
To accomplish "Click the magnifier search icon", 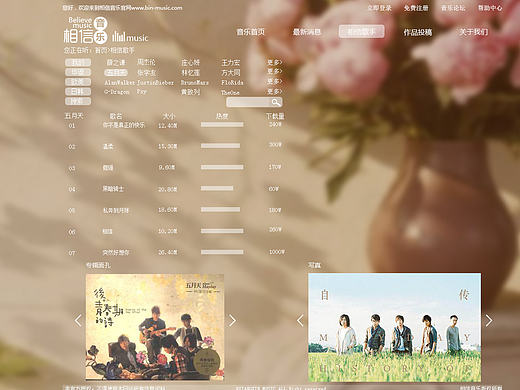I will click(276, 102).
